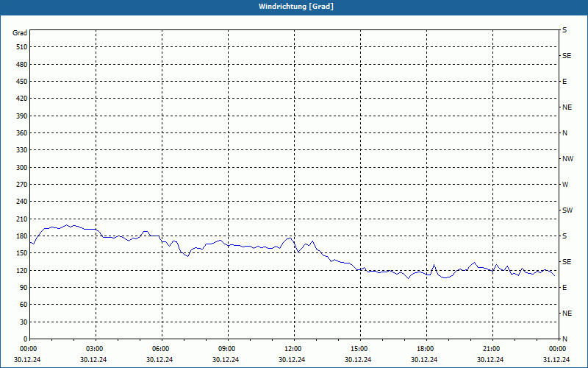The height and width of the screenshot is (368, 588).
Task: Click the 12:00 time label
Action: click(293, 349)
